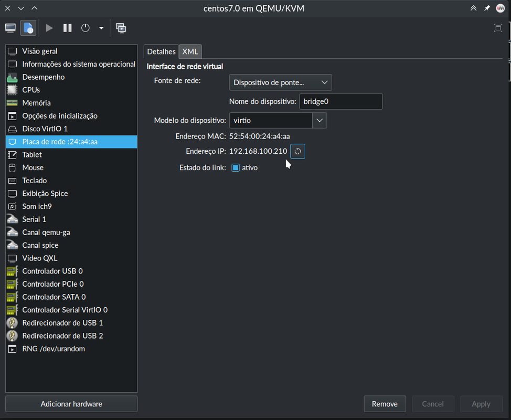Show virtual hardware details view
This screenshot has width=511, height=420.
pos(28,28)
